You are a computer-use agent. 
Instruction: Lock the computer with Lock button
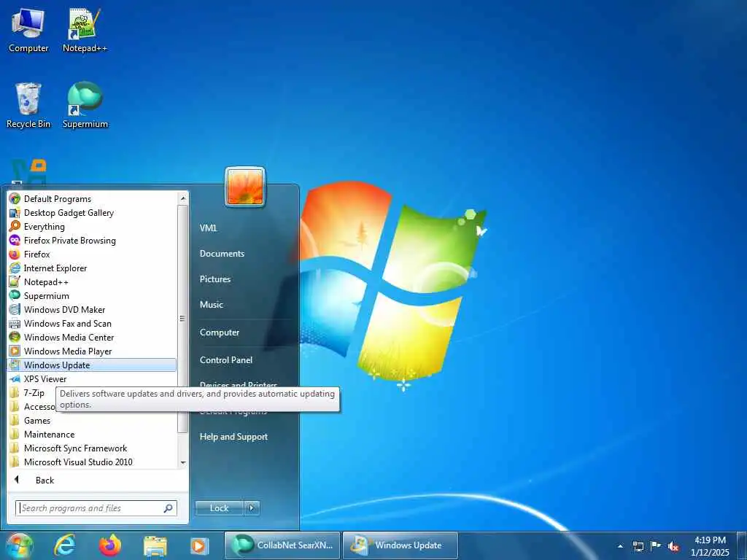(219, 508)
